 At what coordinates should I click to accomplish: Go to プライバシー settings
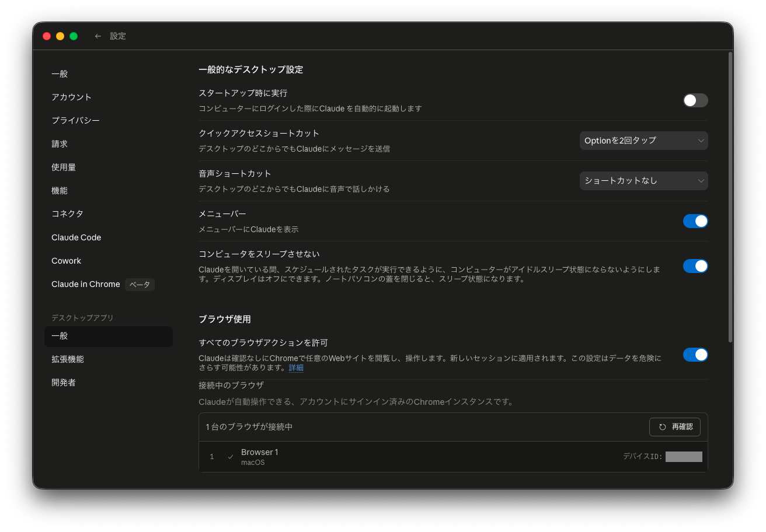click(x=108, y=121)
